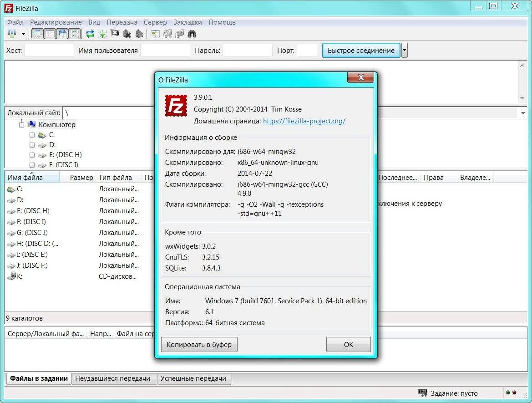Select Компьютер in the local tree
Viewport: 532px width, 403px height.
point(57,125)
